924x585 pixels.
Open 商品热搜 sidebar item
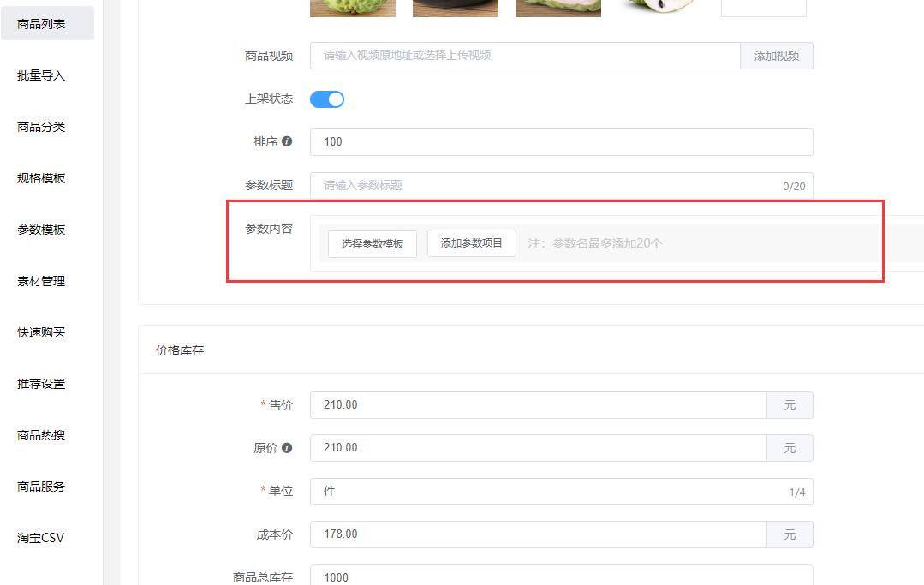tap(40, 435)
